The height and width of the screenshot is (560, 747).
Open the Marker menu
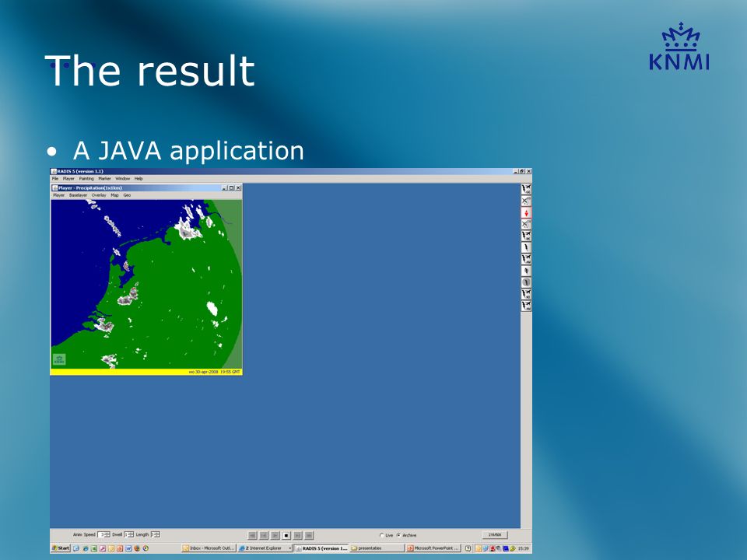click(104, 179)
